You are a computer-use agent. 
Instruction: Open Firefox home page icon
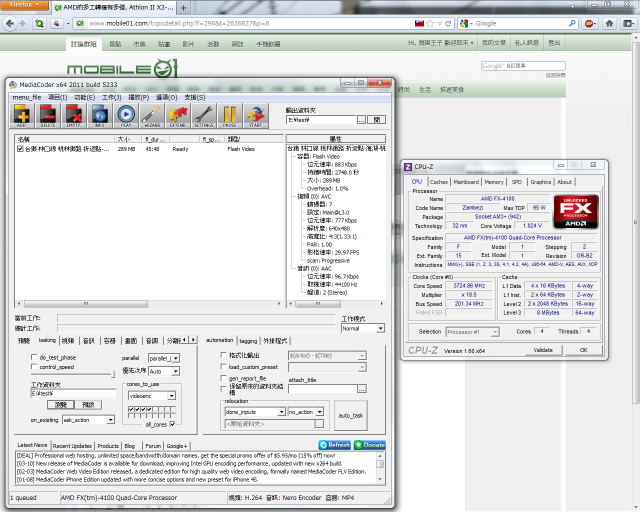(609, 24)
